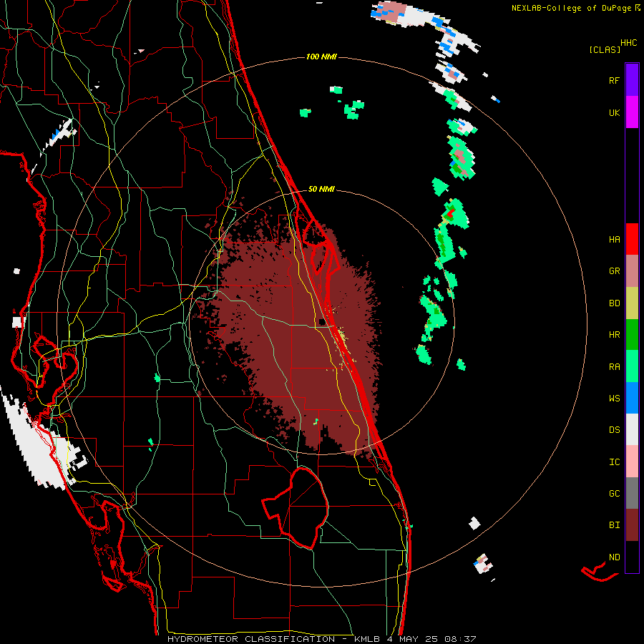Click the GC gray legend swatch
The image size is (644, 644).
632,493
